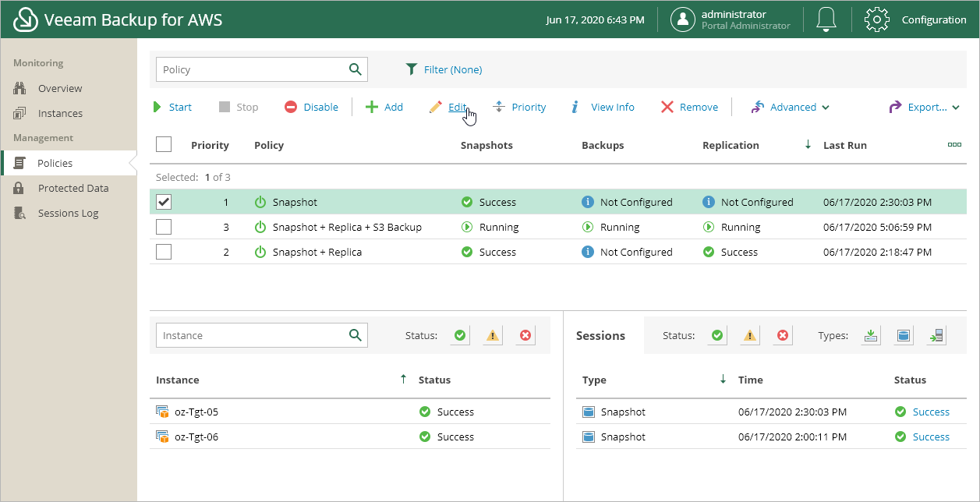Click the Snapshot + Replica policy name
Viewport: 980px width, 502px height.
(x=317, y=252)
